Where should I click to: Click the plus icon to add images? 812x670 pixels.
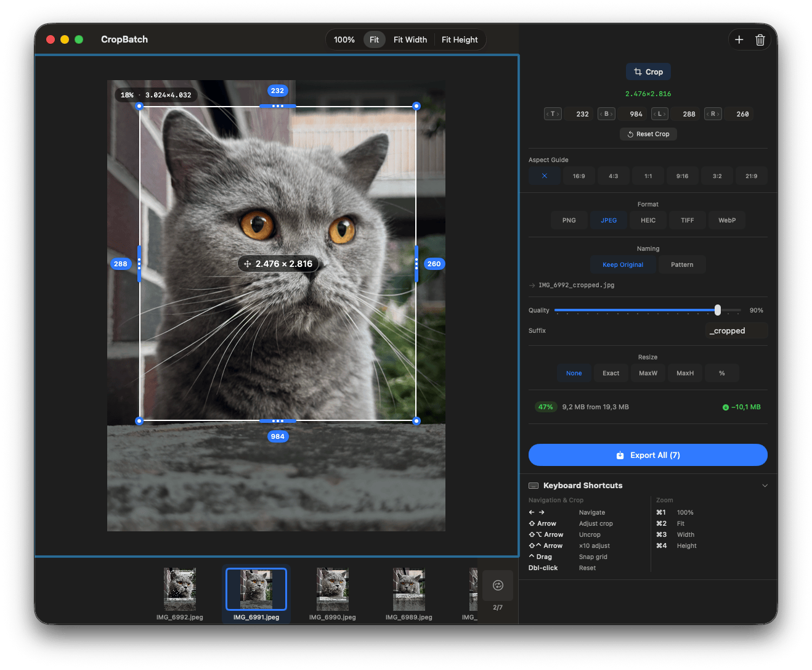[x=739, y=40]
